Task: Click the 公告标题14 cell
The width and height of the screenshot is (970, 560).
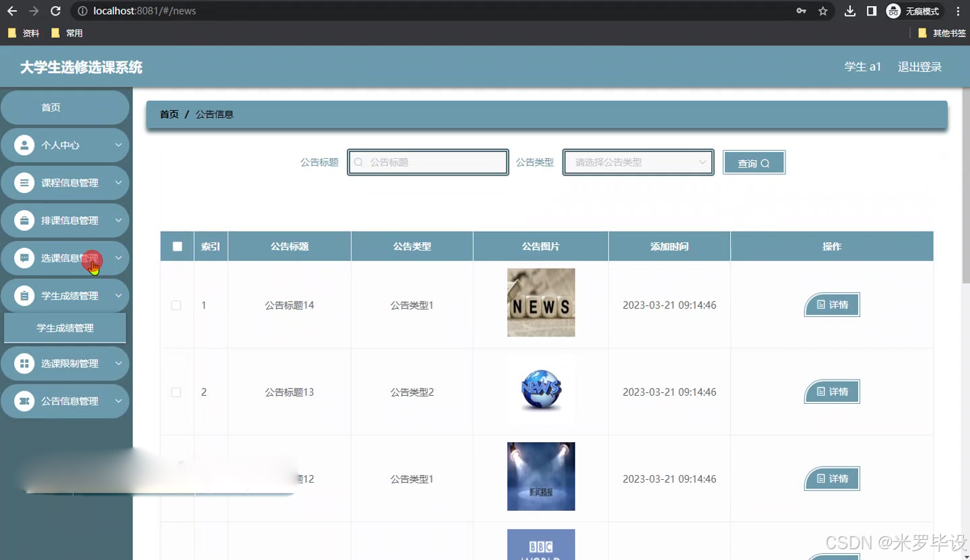Action: 290,305
